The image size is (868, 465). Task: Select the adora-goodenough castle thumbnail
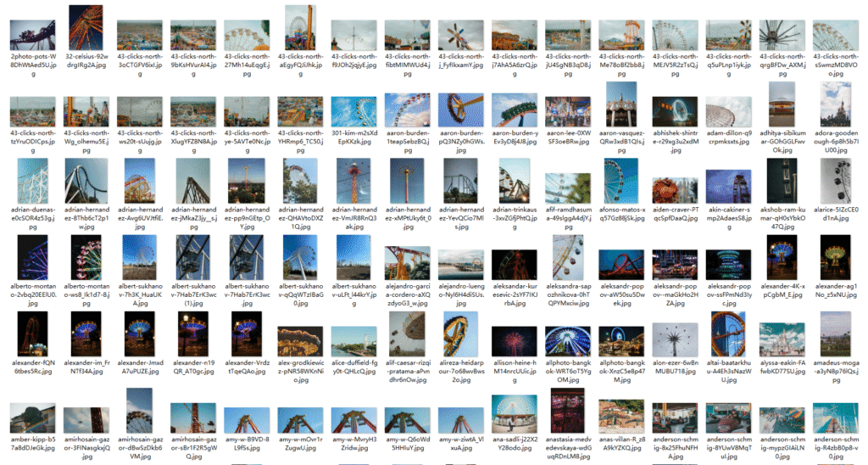(836, 104)
